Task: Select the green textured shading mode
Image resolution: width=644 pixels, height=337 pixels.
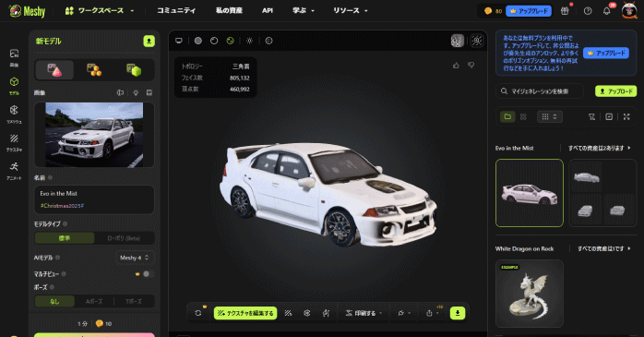Action: tap(230, 41)
